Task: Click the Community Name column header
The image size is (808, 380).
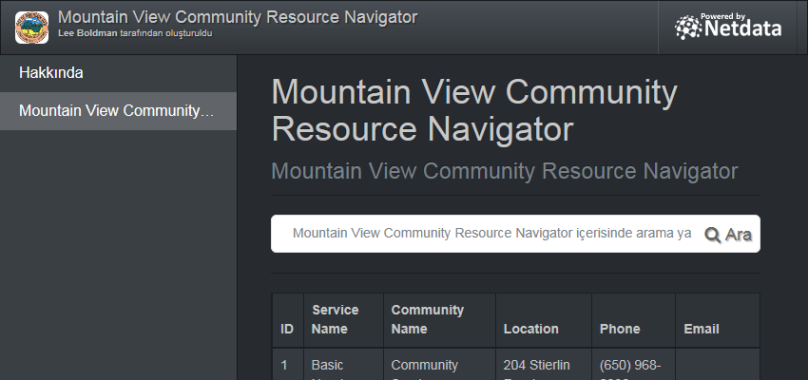Action: tap(439, 320)
